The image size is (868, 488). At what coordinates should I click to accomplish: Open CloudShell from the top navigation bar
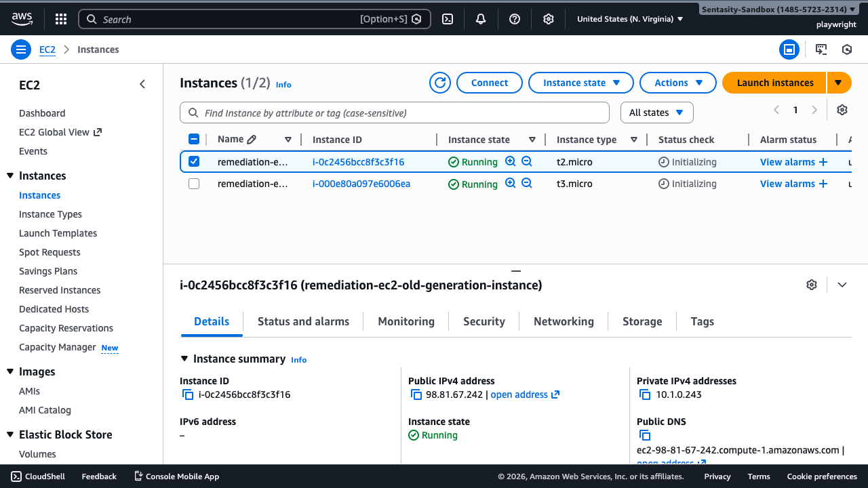(x=447, y=18)
